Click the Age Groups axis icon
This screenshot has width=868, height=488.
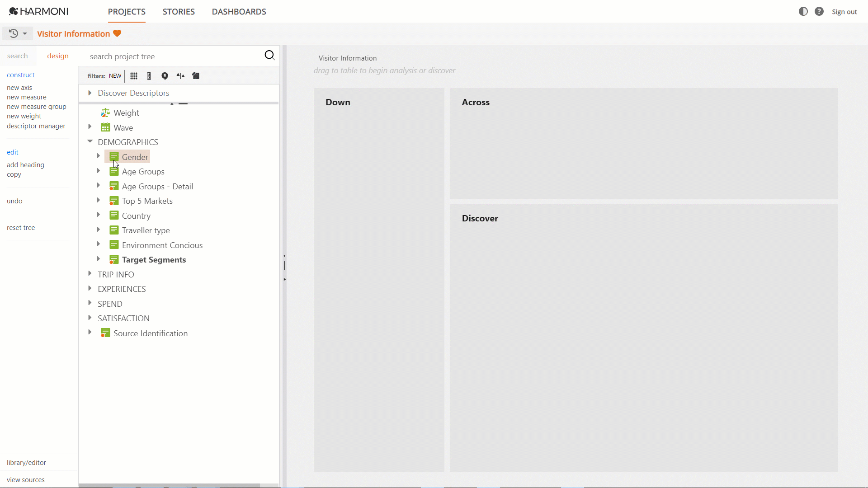tap(114, 171)
